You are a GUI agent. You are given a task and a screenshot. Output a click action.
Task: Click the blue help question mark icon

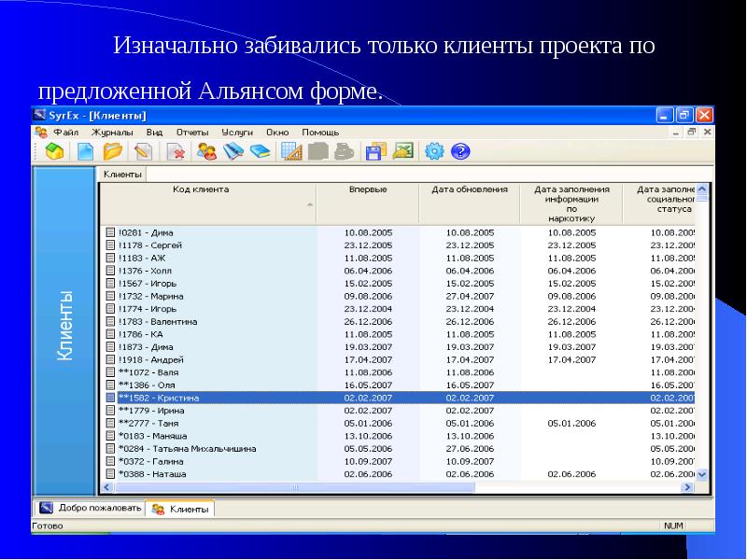tap(459, 151)
